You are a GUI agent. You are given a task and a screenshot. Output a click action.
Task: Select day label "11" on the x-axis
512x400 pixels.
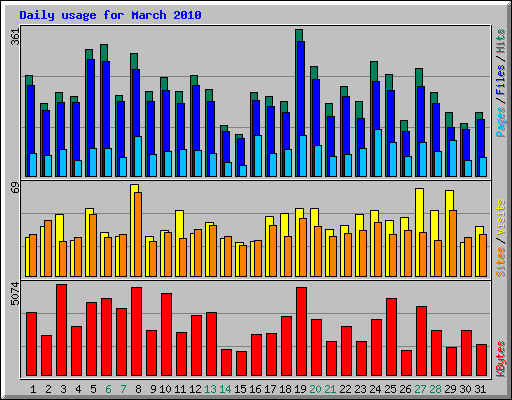click(x=180, y=389)
